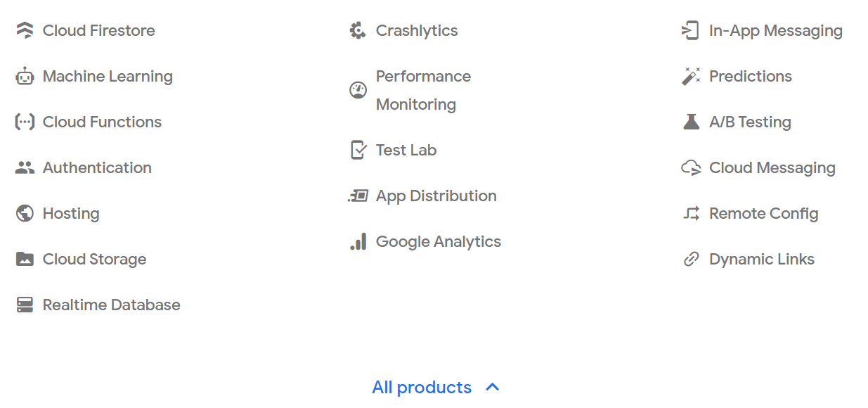This screenshot has width=868, height=408.
Task: Click the Predictions magic wand icon
Action: point(692,76)
